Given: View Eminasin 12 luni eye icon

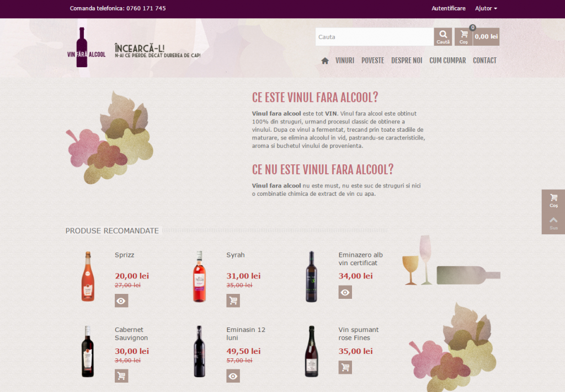Looking at the screenshot, I should (x=233, y=376).
